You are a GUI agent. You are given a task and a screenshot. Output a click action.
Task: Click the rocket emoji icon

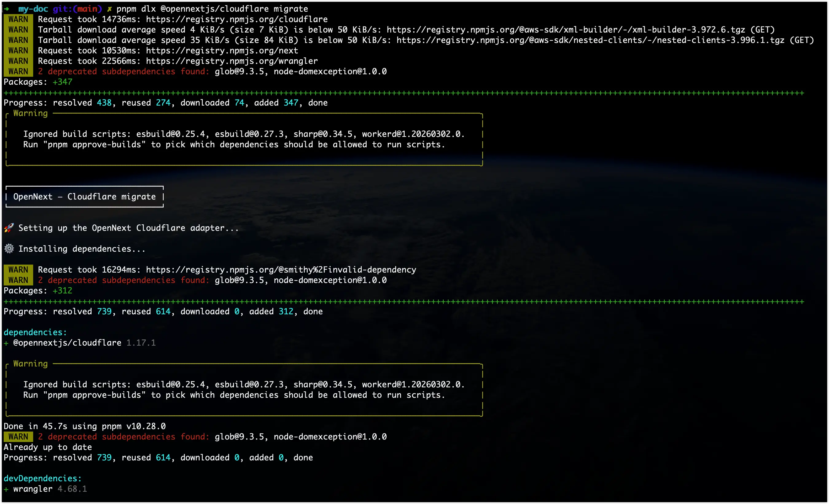point(9,228)
